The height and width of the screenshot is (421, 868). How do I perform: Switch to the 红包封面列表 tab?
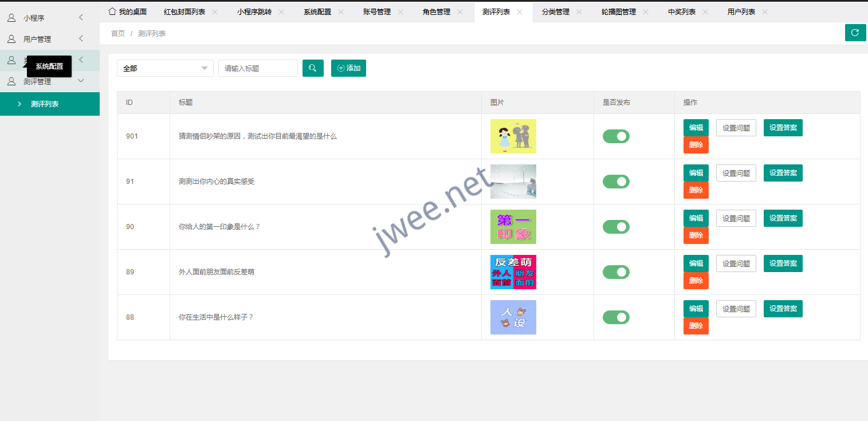tap(184, 11)
